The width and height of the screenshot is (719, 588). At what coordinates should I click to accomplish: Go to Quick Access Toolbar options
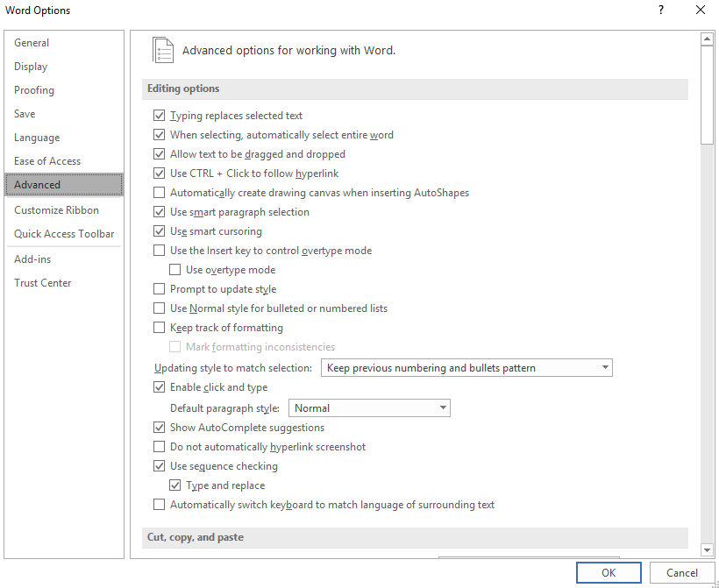point(64,234)
